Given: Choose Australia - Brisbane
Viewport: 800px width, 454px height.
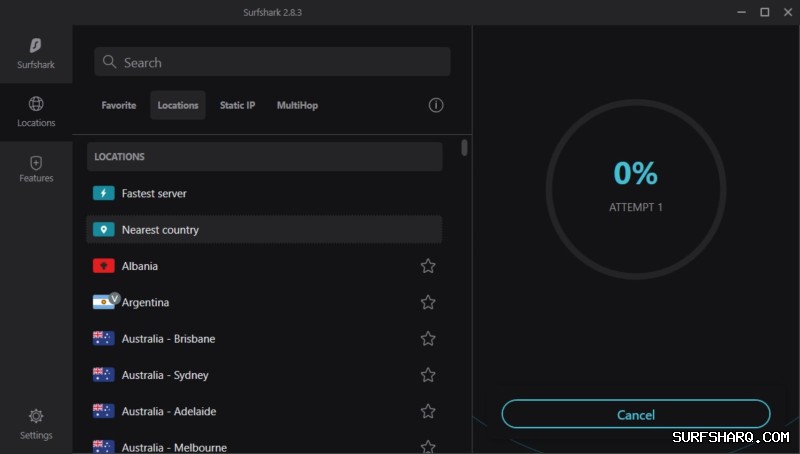Looking at the screenshot, I should point(264,338).
